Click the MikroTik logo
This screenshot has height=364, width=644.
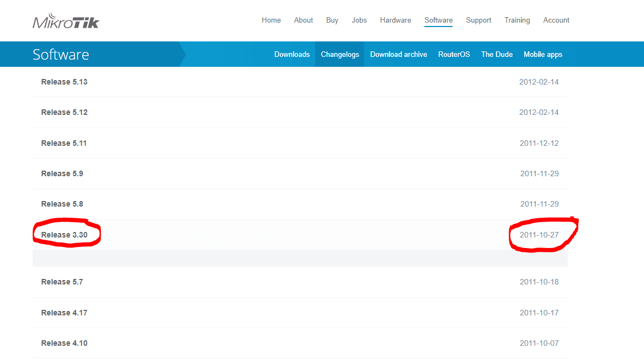point(66,20)
